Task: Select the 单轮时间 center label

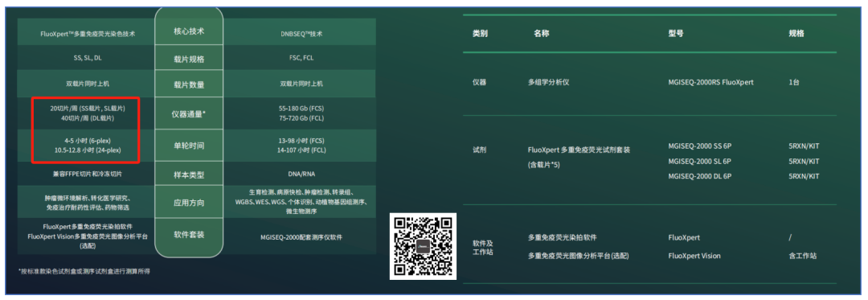Action: tap(189, 146)
